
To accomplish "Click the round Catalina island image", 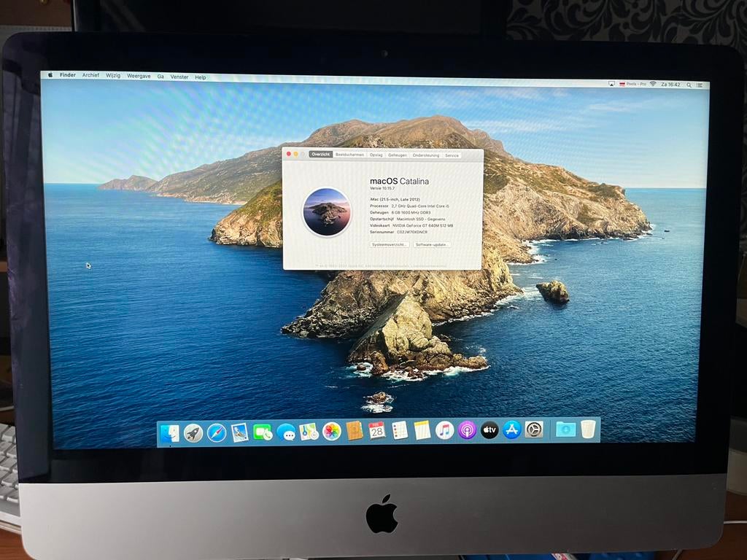I will point(327,212).
